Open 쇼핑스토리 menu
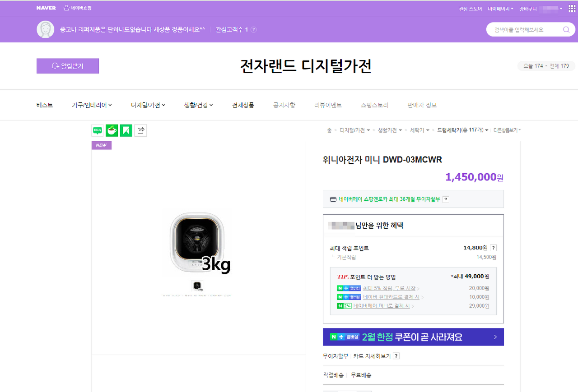This screenshot has width=578, height=392. coord(374,105)
